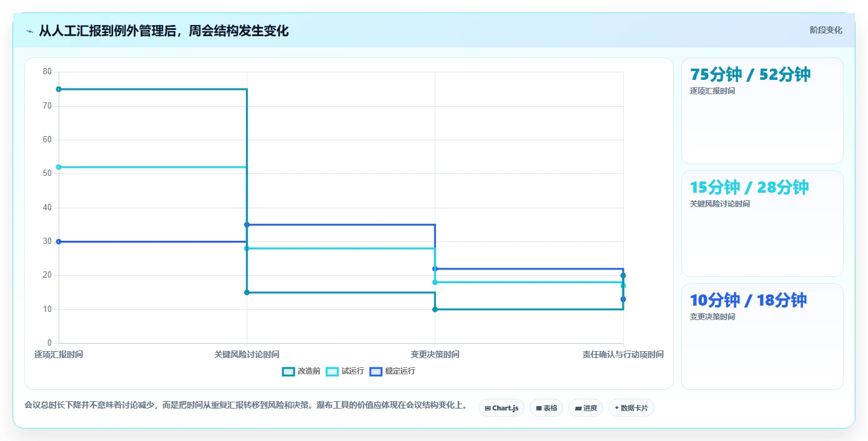This screenshot has height=441, width=868.
Task: Open the 数据卡片 tag
Action: 631,408
